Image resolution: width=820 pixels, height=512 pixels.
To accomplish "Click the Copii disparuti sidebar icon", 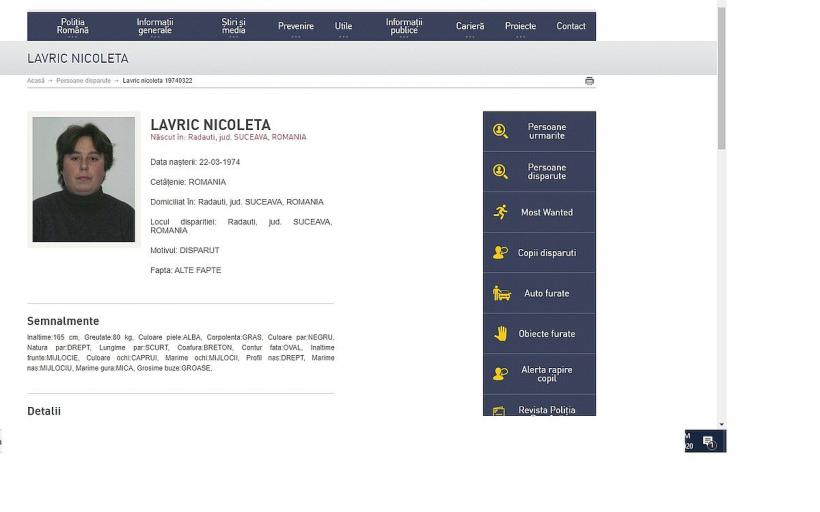I will [500, 253].
